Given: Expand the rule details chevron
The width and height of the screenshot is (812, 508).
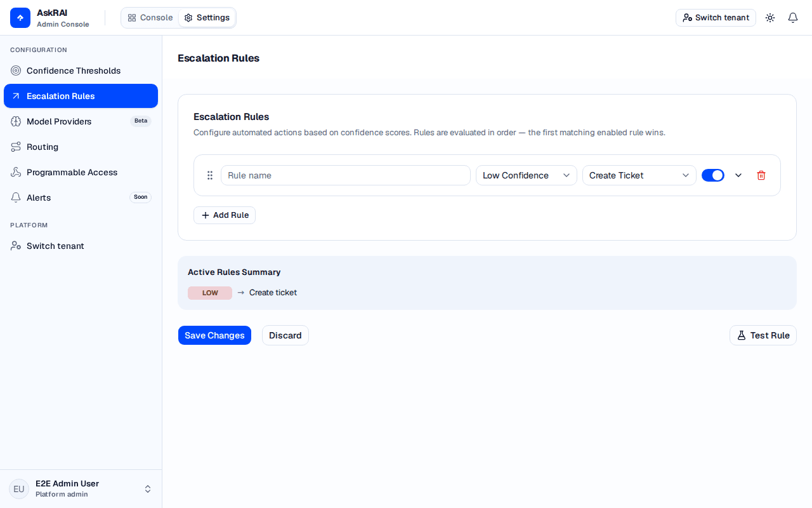Looking at the screenshot, I should click(x=738, y=175).
